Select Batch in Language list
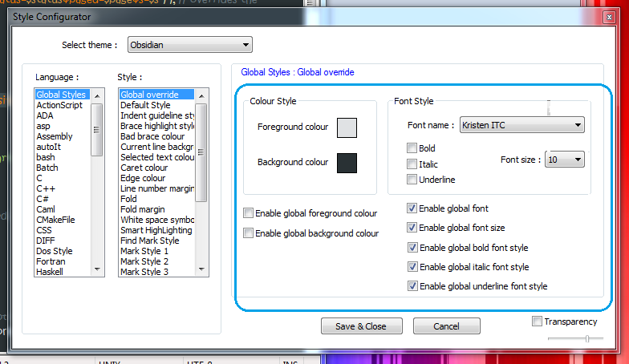Image resolution: width=629 pixels, height=364 pixels. point(63,168)
